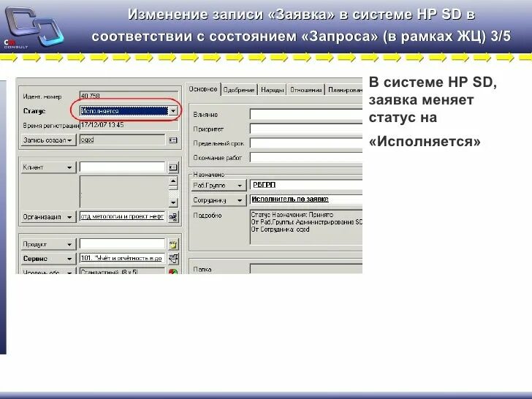Open the Сотруднику dropdown button
This screenshot has height=399, width=532.
point(218,200)
